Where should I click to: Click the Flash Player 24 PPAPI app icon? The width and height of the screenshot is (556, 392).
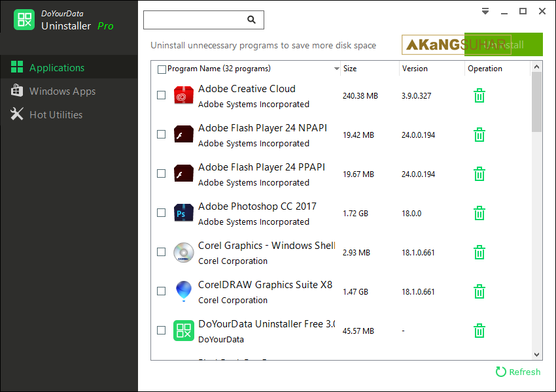(x=184, y=174)
